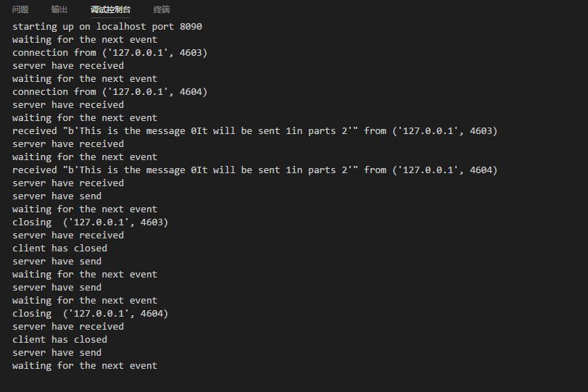Click the 'closing' line for port 4603

(x=91, y=222)
